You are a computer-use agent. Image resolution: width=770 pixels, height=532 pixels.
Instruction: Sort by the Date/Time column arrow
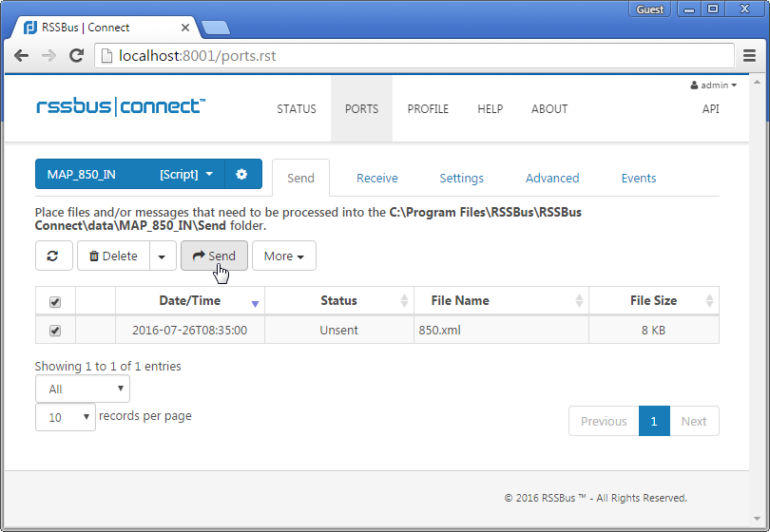(255, 302)
